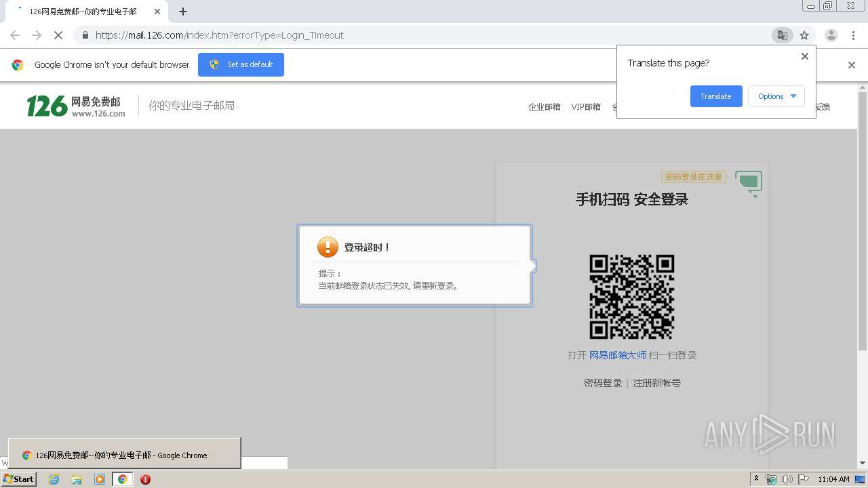
Task: Open the file explorer taskbar icon
Action: (77, 479)
